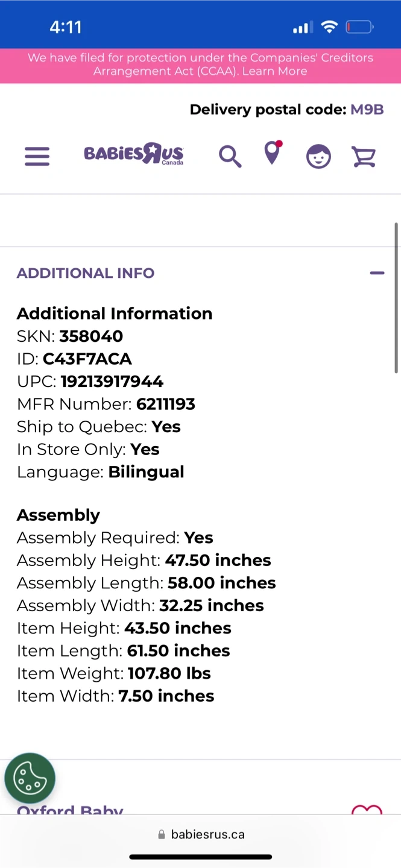Open the hamburger navigation menu
Image resolution: width=401 pixels, height=868 pixels.
[37, 156]
